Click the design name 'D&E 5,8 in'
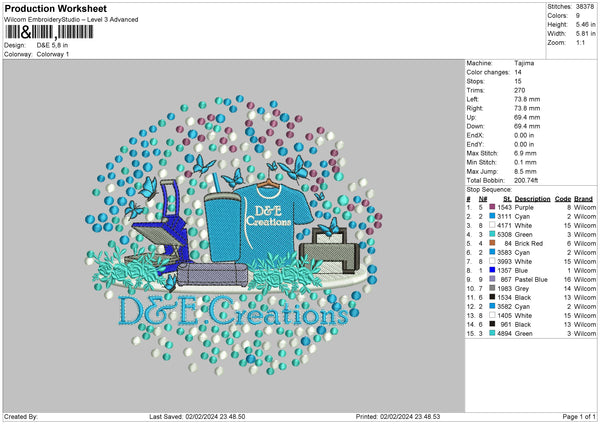This screenshot has height=424, width=600. coord(52,45)
